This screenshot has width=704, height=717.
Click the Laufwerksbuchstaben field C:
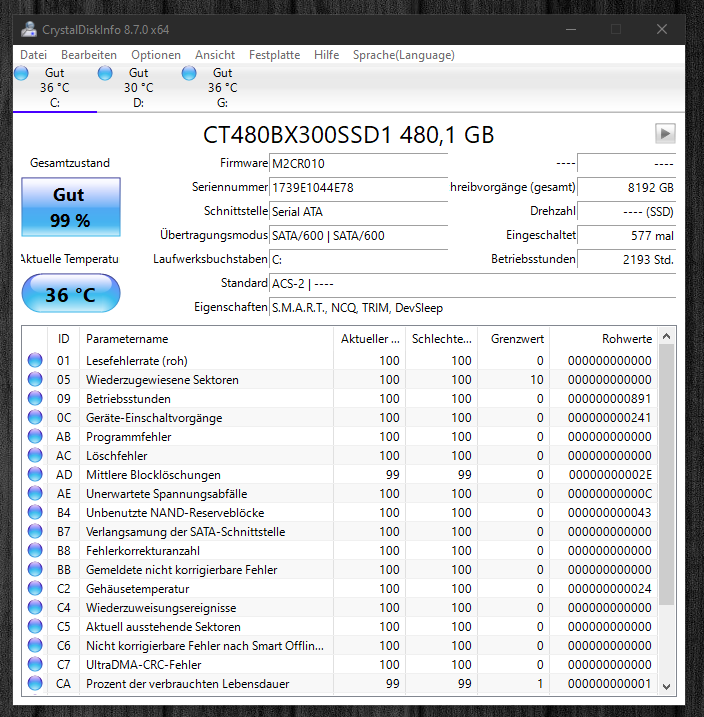pyautogui.click(x=358, y=260)
